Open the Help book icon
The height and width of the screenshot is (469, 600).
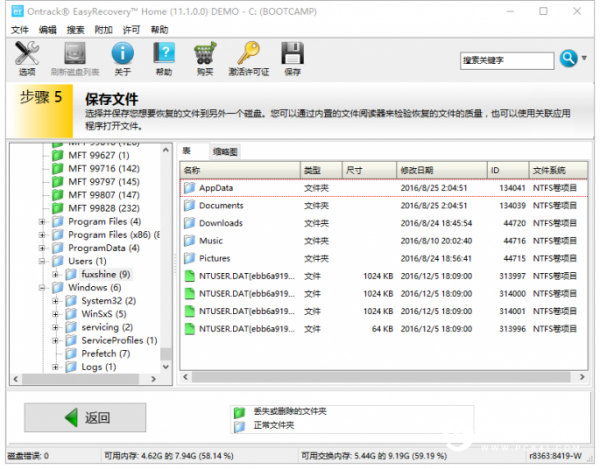click(x=164, y=53)
